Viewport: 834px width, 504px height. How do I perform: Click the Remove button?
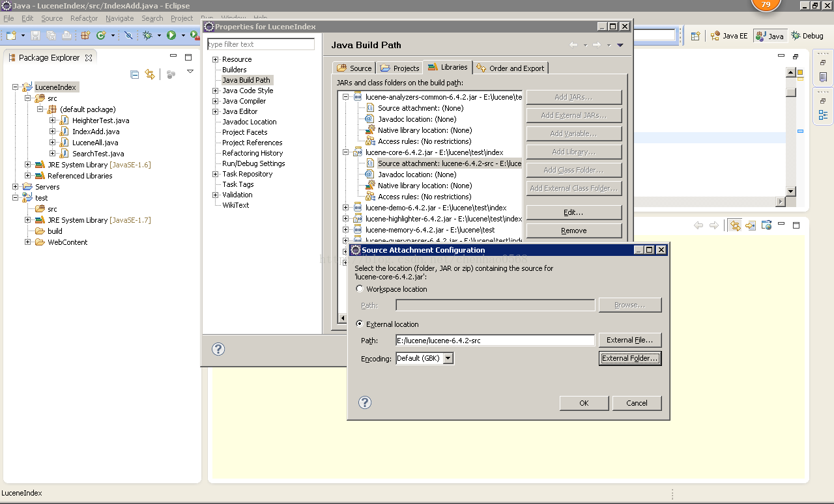point(573,231)
